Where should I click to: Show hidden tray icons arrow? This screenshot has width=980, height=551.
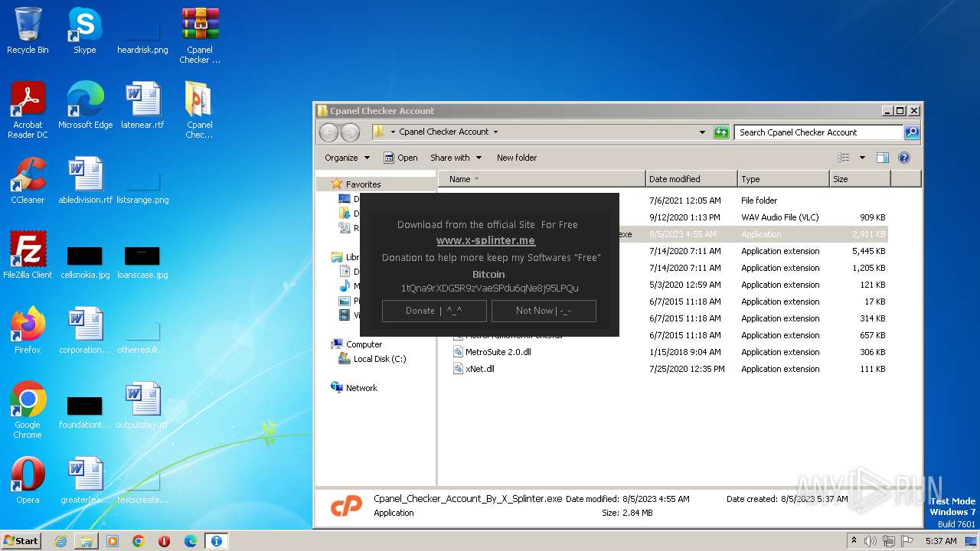(x=854, y=541)
